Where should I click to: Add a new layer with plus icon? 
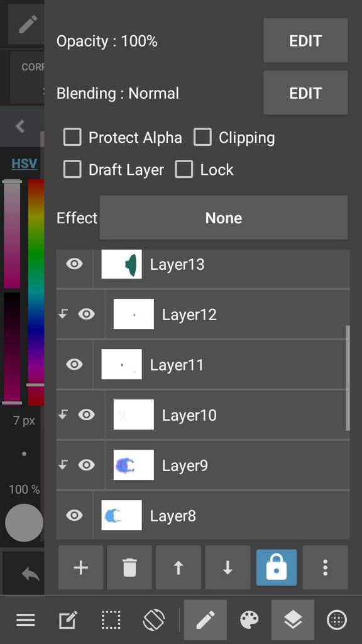point(81,568)
